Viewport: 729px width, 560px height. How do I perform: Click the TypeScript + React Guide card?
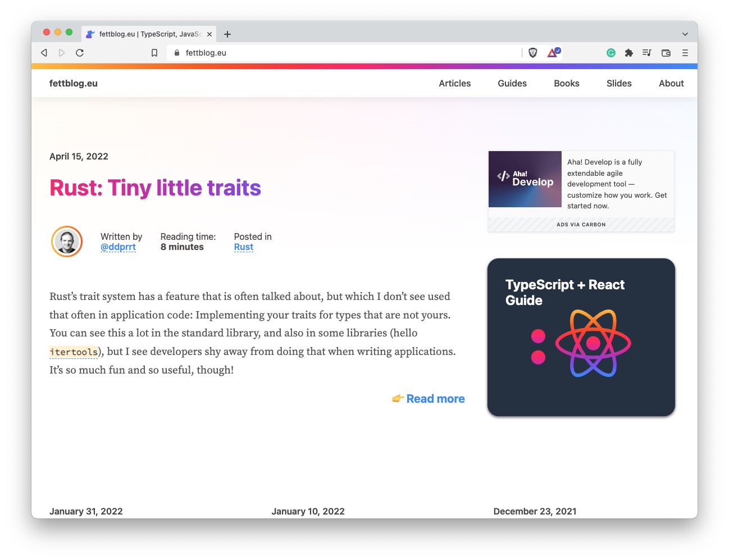581,337
